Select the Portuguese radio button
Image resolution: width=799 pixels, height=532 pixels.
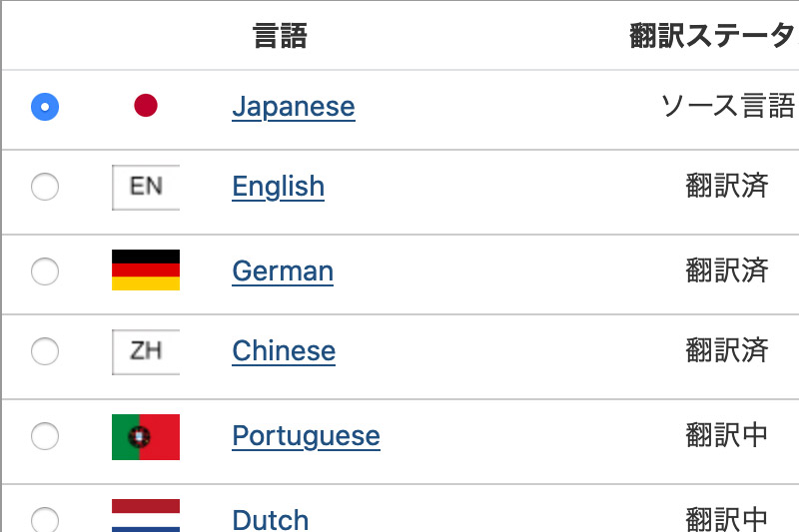click(x=45, y=436)
